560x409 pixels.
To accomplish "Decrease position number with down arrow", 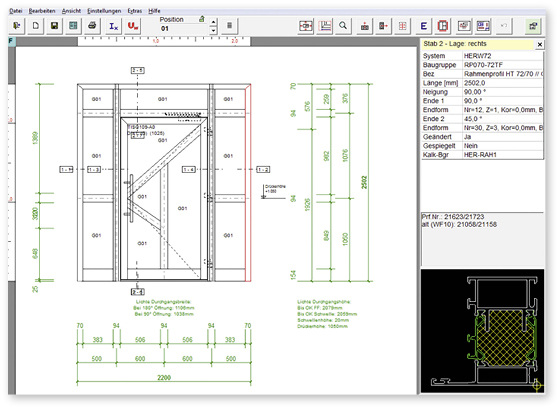I will click(x=213, y=30).
